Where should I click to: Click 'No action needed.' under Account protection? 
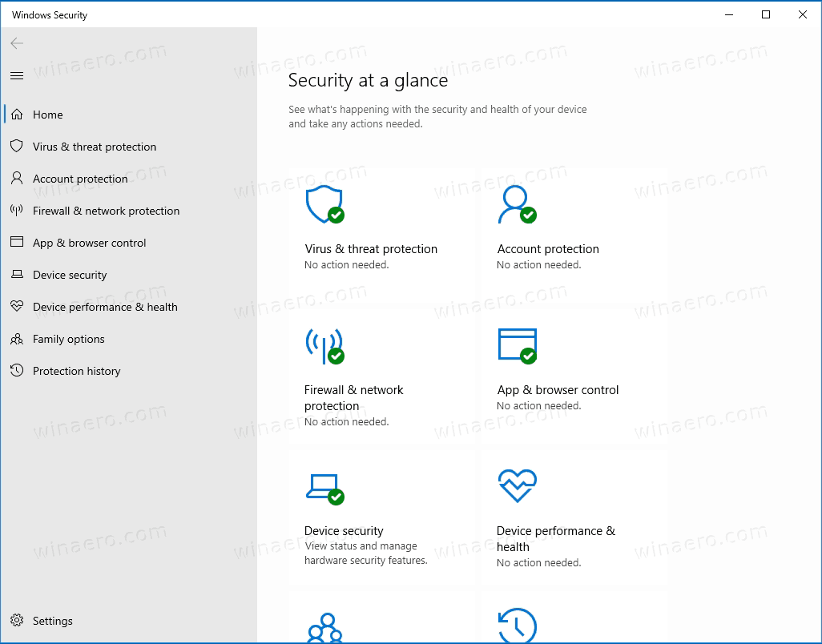click(x=539, y=265)
